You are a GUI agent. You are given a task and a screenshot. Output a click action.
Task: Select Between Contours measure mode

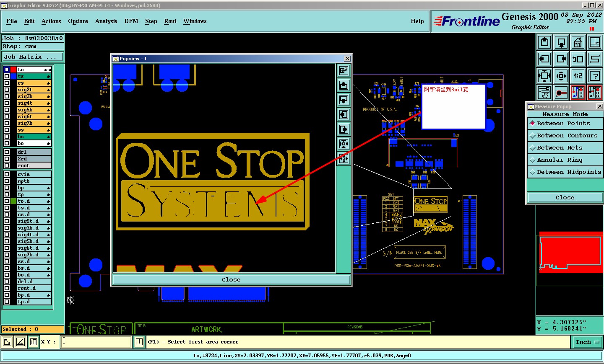coord(565,135)
